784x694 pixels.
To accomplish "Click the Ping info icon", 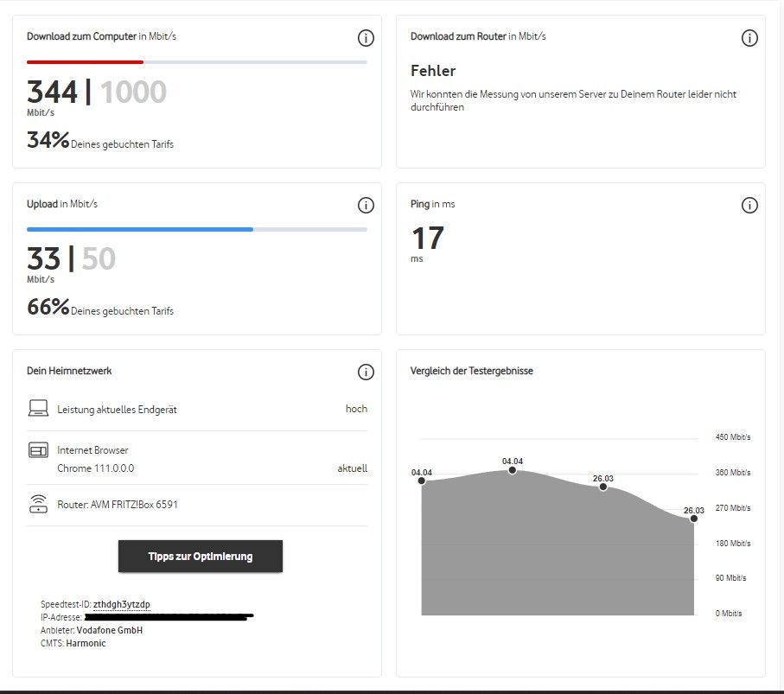I will coord(749,206).
